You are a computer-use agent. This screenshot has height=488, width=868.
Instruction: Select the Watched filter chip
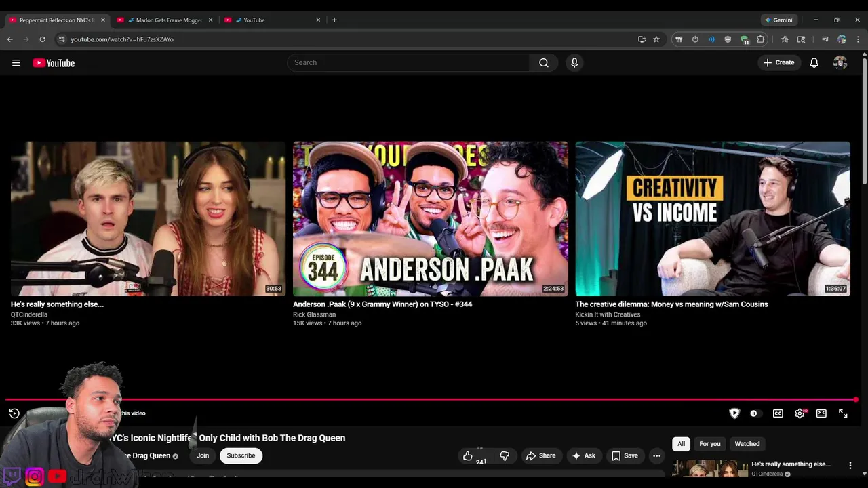tap(747, 444)
